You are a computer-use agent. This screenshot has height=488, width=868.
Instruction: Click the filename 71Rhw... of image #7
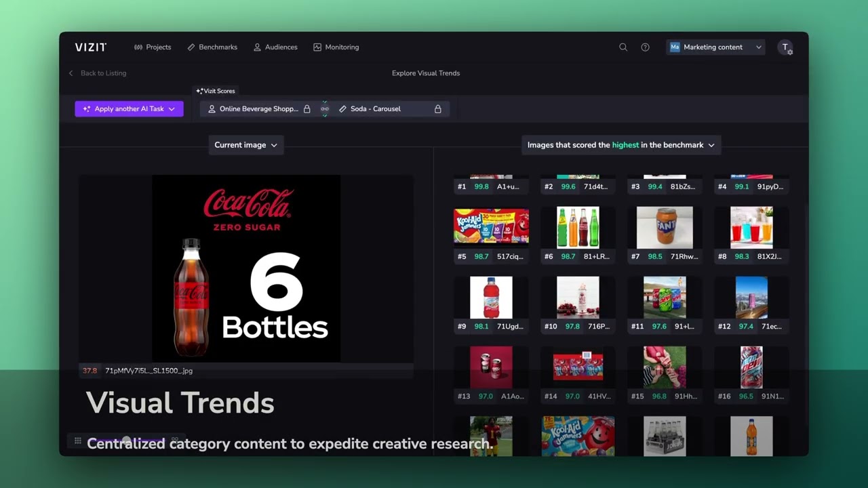[684, 256]
